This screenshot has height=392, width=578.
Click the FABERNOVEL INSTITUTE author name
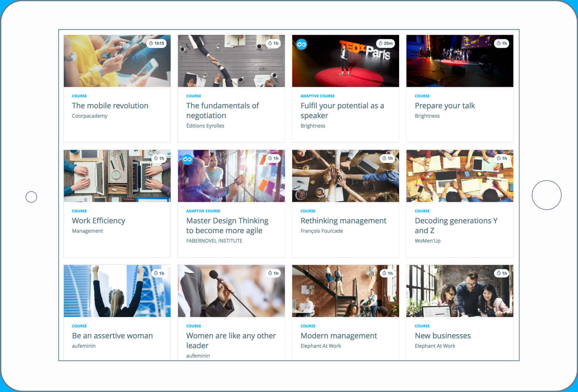(x=214, y=241)
